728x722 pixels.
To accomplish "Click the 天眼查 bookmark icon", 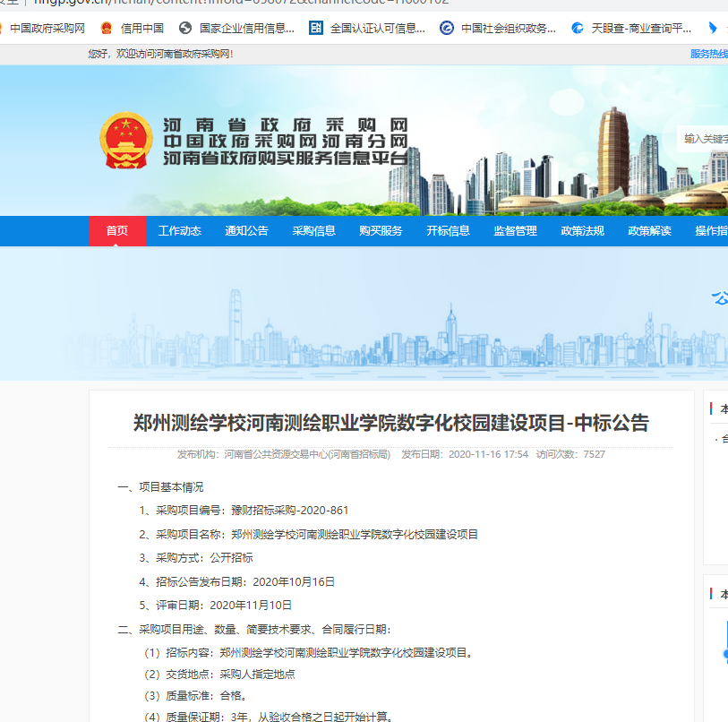I will [577, 29].
